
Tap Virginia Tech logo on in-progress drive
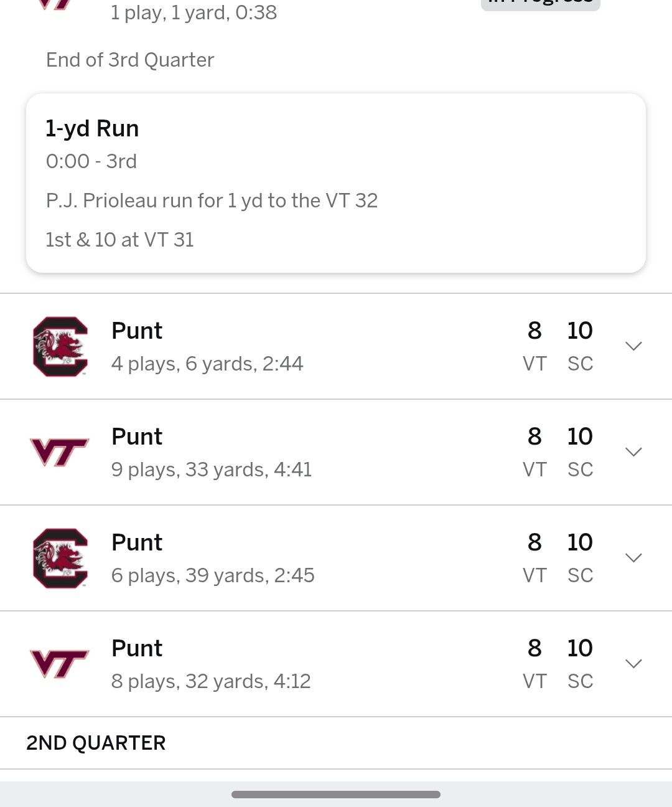56,4
